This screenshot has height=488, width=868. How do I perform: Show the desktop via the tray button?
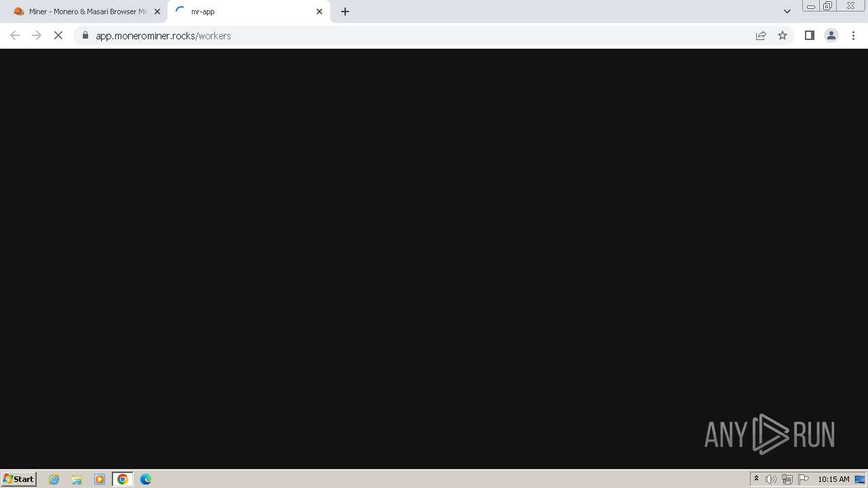click(x=861, y=479)
